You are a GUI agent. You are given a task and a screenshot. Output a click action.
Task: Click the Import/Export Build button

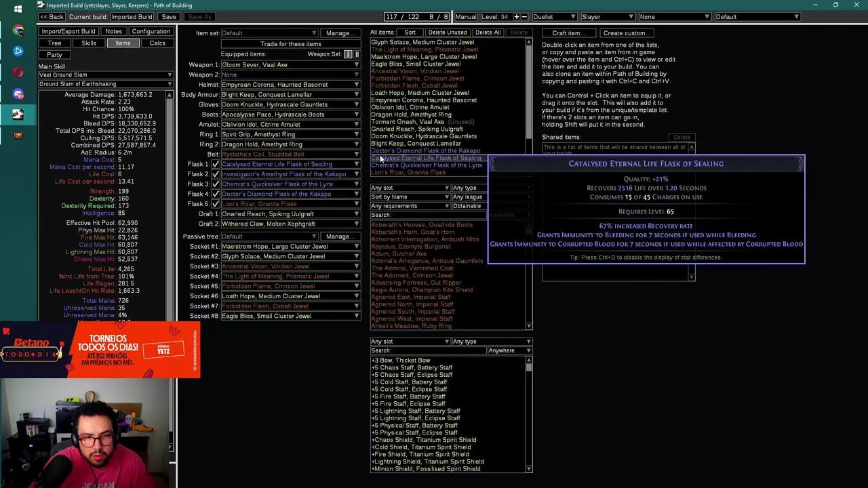(68, 32)
